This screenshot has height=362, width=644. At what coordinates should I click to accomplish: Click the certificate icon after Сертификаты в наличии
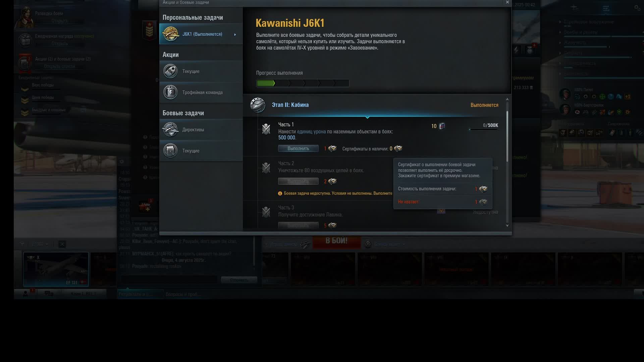click(x=398, y=148)
